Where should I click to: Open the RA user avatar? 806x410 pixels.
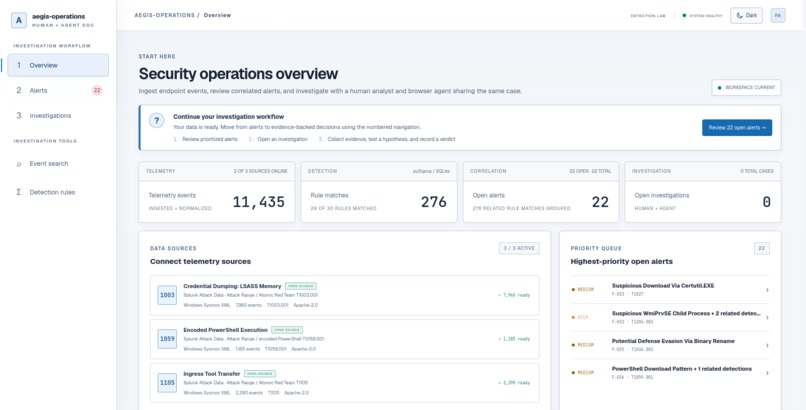pos(778,15)
